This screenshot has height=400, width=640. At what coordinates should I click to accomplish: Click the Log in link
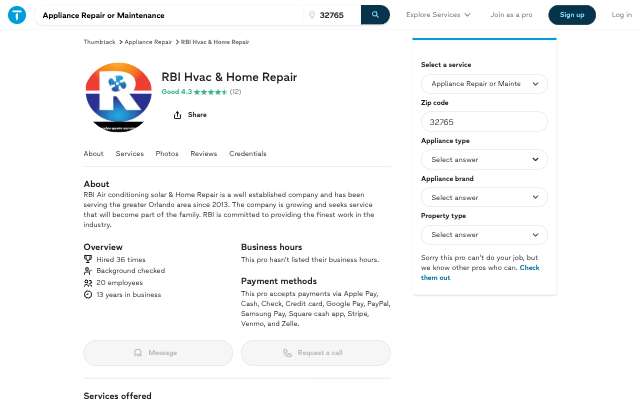(621, 15)
